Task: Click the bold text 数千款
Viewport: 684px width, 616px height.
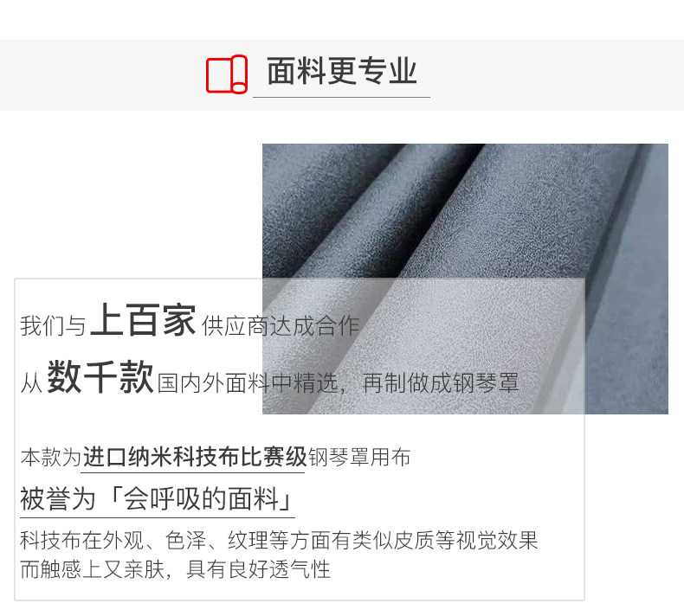Action: tap(100, 377)
